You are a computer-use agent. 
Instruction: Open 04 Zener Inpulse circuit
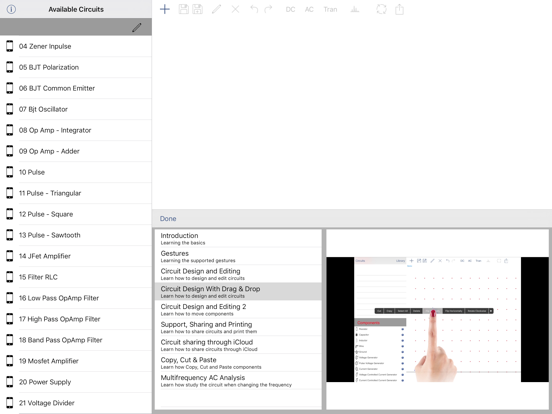coord(76,46)
